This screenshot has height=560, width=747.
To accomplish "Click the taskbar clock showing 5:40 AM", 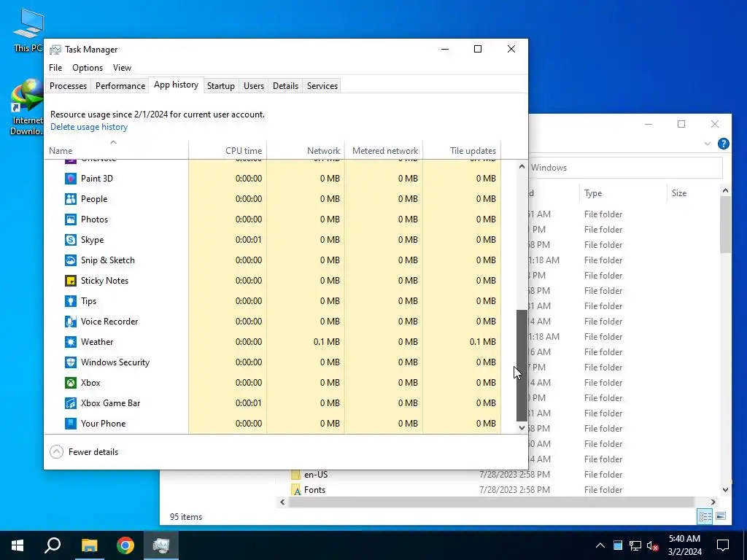I will pos(684,545).
